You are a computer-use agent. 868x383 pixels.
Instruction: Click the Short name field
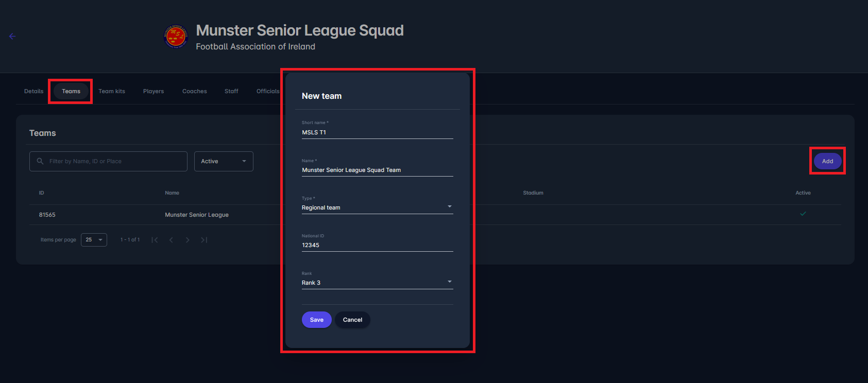377,132
